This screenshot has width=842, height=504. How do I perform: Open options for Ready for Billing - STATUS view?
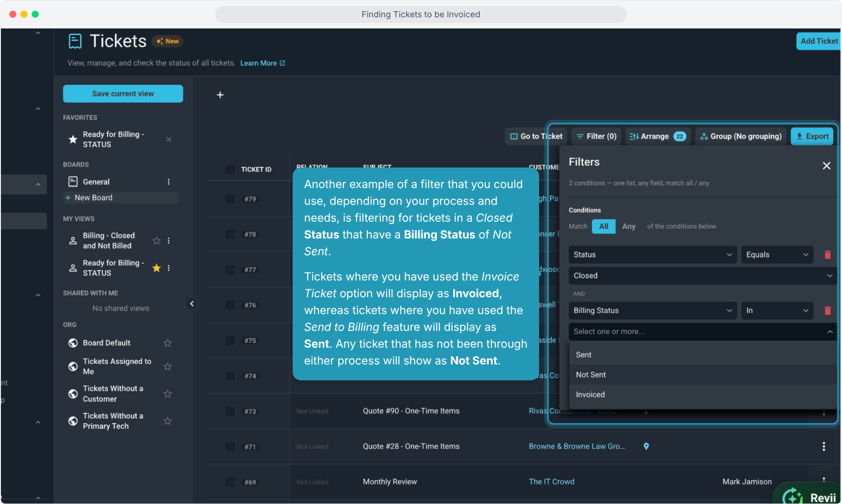coord(168,268)
